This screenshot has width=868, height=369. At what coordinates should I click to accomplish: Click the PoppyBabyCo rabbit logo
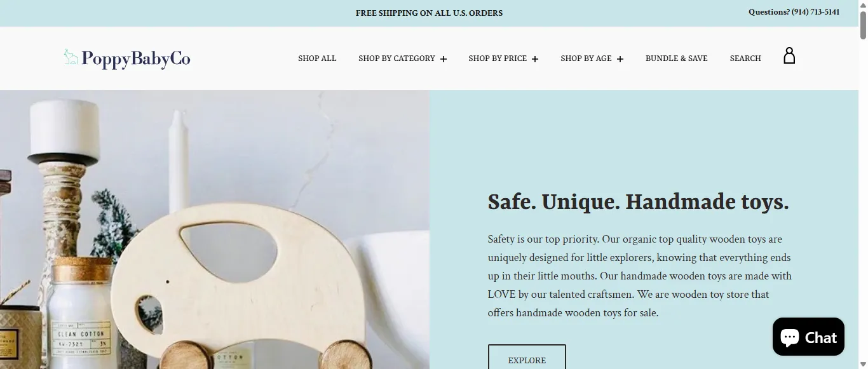(x=71, y=57)
